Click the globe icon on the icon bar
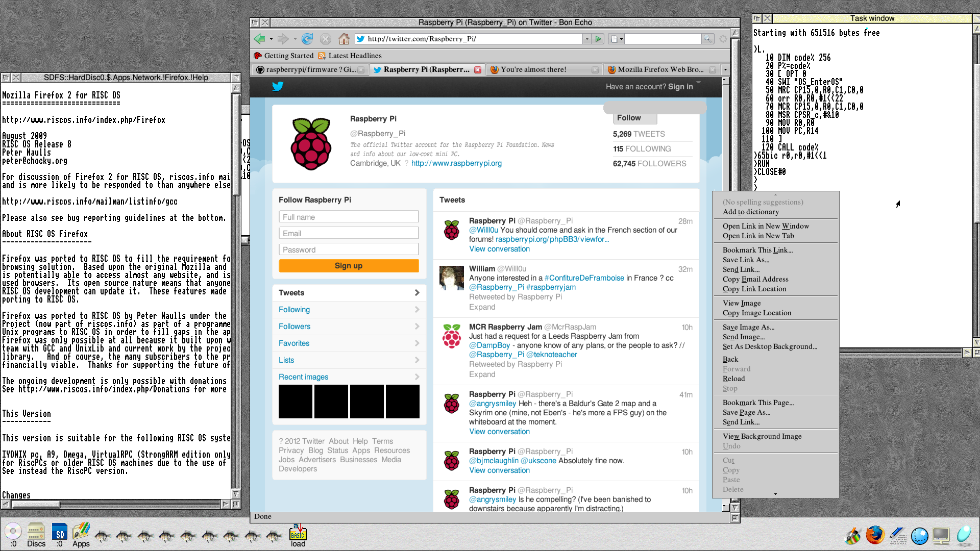 click(919, 536)
